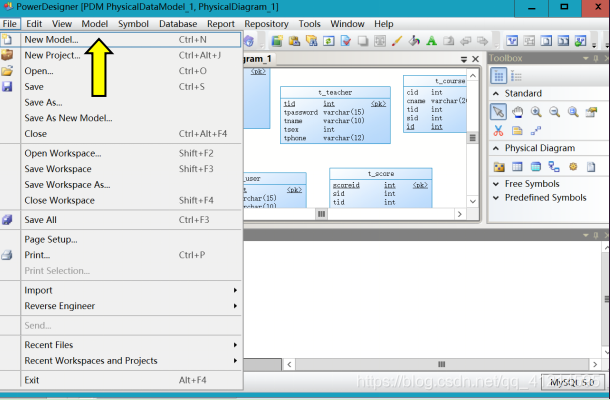Image resolution: width=610 pixels, height=400 pixels.
Task: Select the Grabber hand tool
Action: coord(517,112)
